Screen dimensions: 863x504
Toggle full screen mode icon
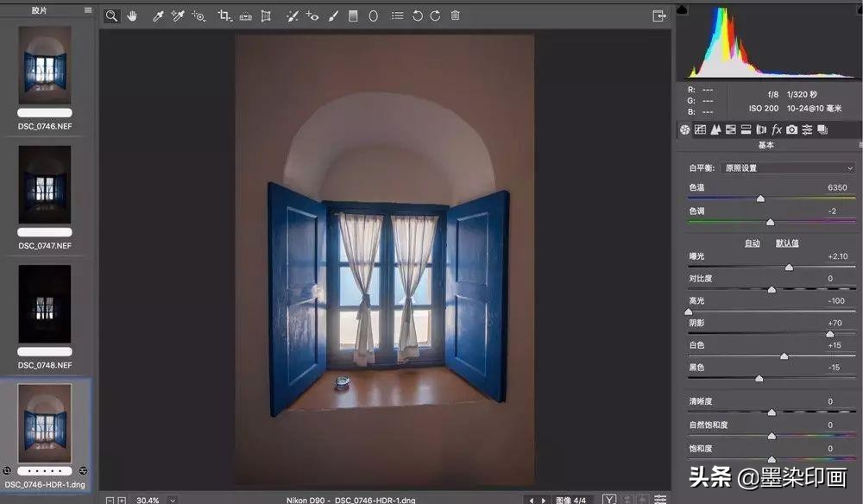(659, 16)
